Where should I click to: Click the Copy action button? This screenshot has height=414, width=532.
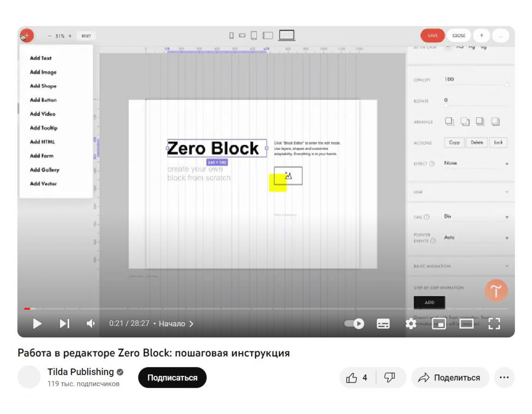(x=454, y=142)
